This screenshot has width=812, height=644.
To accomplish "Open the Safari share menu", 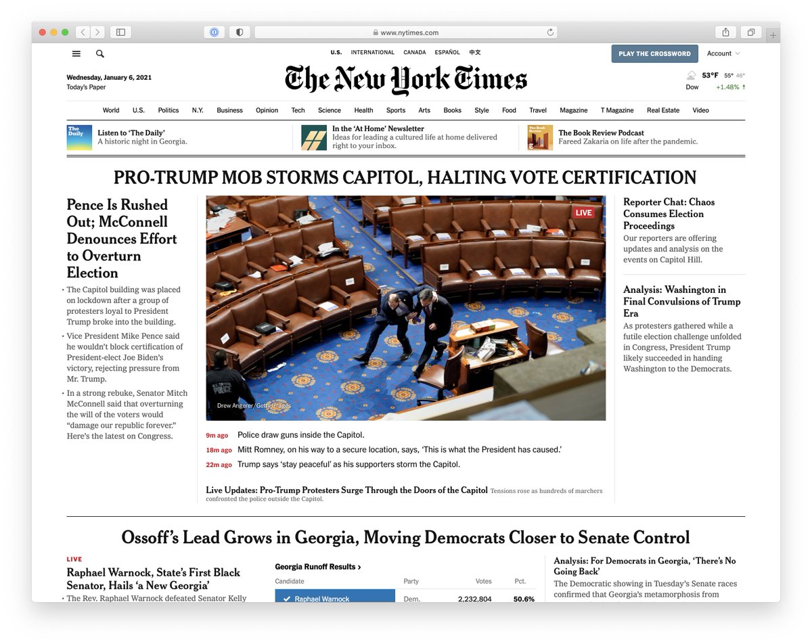I will tap(725, 32).
